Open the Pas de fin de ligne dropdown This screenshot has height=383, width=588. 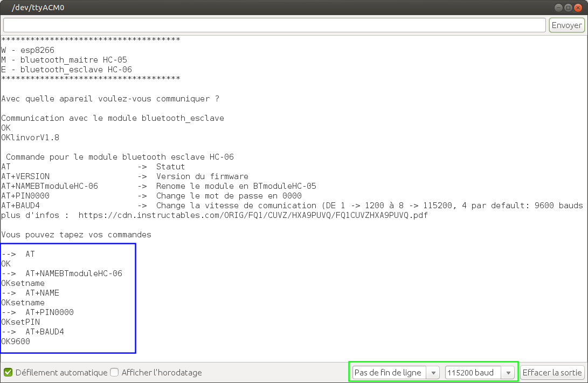396,373
